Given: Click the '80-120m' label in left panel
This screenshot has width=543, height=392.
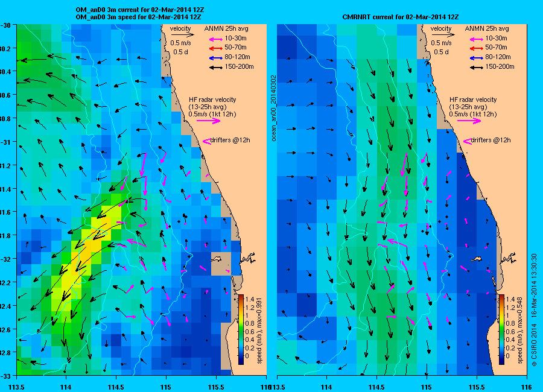Looking at the screenshot, I should tap(237, 57).
